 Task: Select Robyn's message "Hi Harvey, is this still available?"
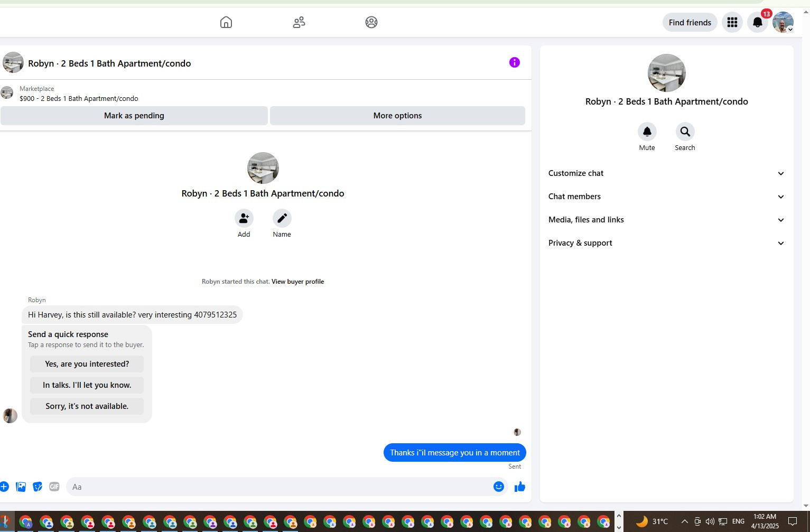pyautogui.click(x=132, y=315)
